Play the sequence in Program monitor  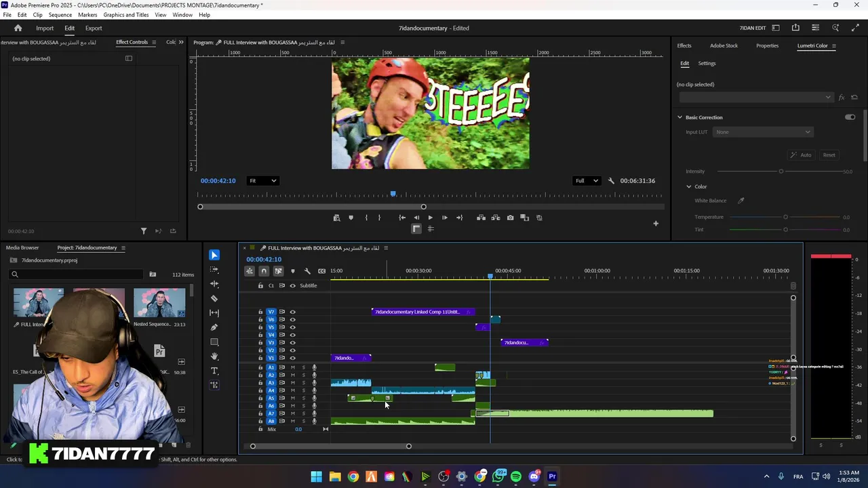pos(430,218)
